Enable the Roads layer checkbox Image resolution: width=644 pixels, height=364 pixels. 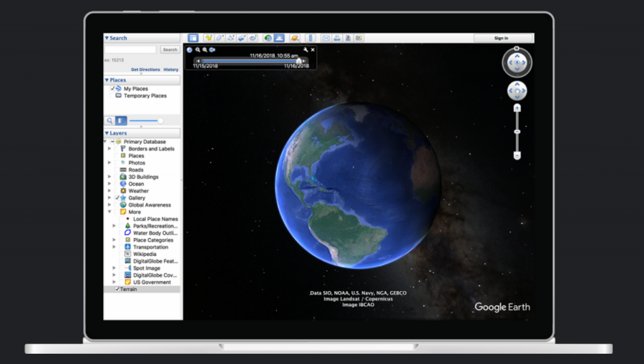pyautogui.click(x=117, y=170)
